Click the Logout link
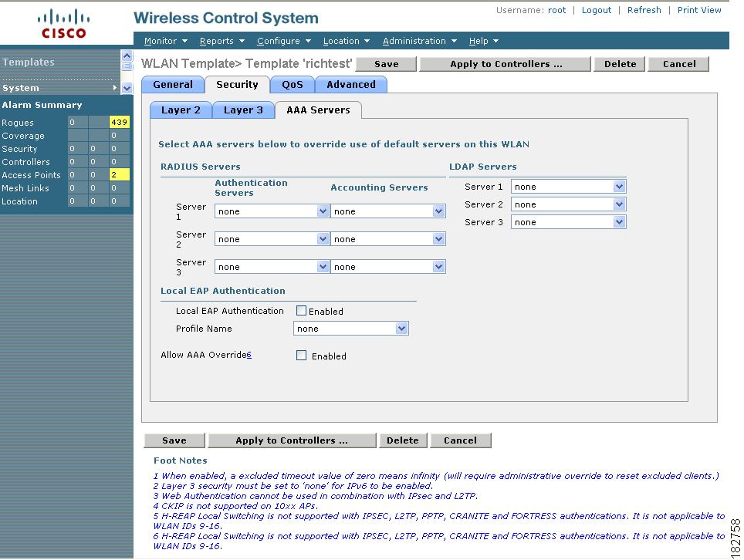This screenshot has height=560, width=744. [x=596, y=10]
